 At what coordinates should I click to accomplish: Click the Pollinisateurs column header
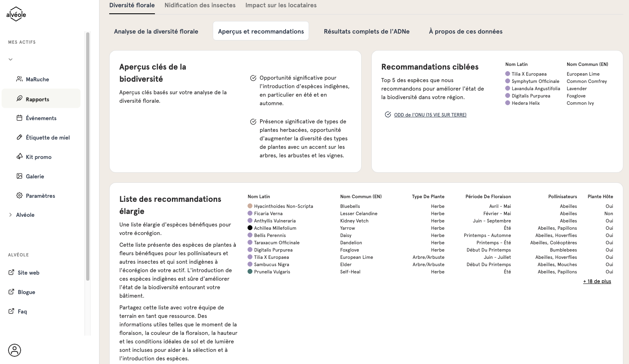pyautogui.click(x=563, y=197)
